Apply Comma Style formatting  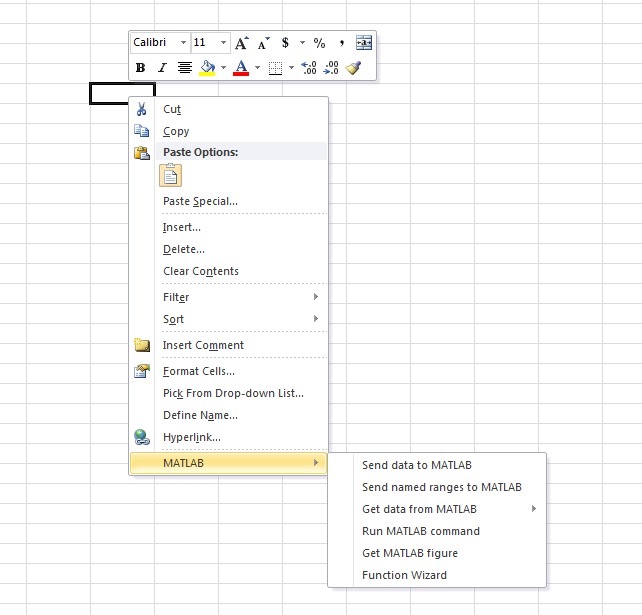341,43
